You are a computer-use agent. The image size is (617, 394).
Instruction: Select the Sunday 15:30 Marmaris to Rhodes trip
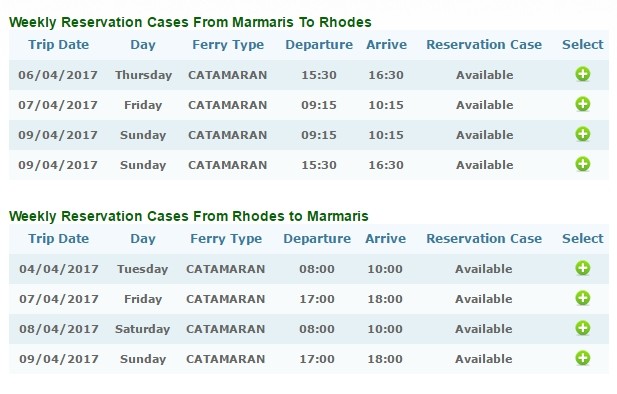583,164
